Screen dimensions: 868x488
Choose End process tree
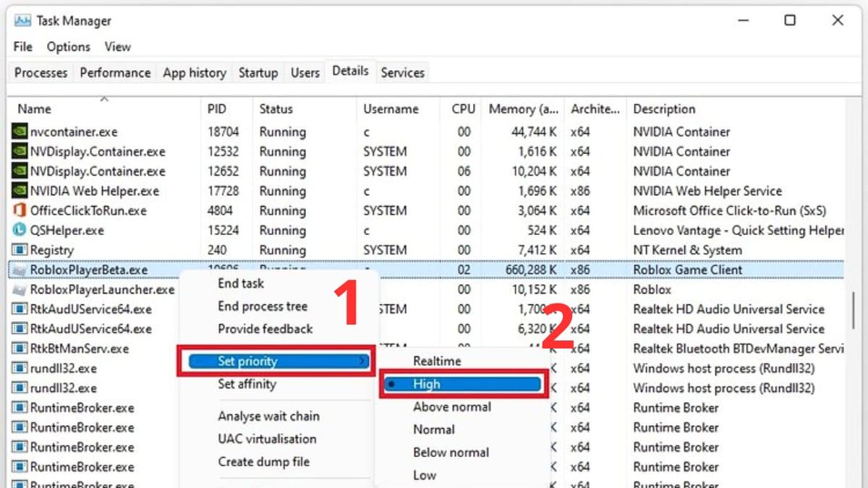point(263,306)
